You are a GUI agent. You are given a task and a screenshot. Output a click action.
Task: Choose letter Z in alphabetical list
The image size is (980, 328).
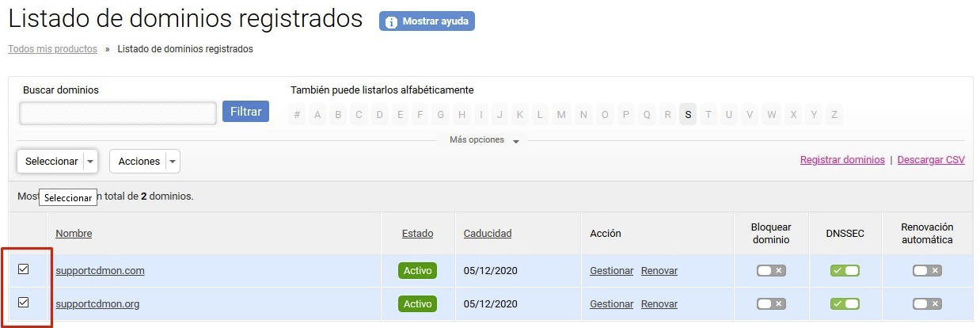coord(834,115)
